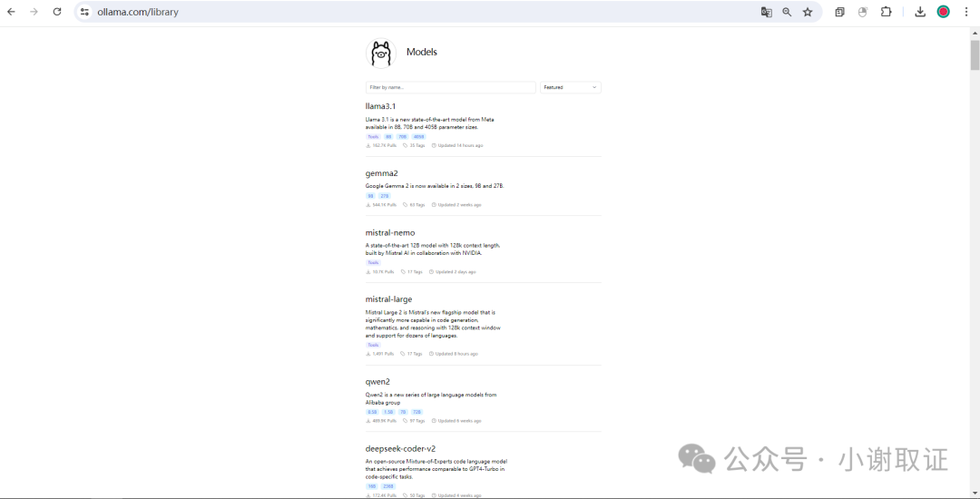Open the browser downloads icon
980x499 pixels.
click(x=920, y=12)
